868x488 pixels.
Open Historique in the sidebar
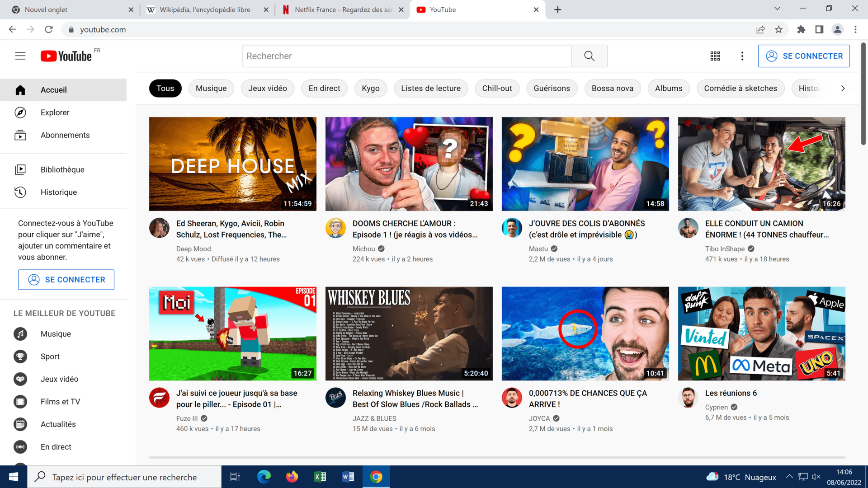click(58, 192)
